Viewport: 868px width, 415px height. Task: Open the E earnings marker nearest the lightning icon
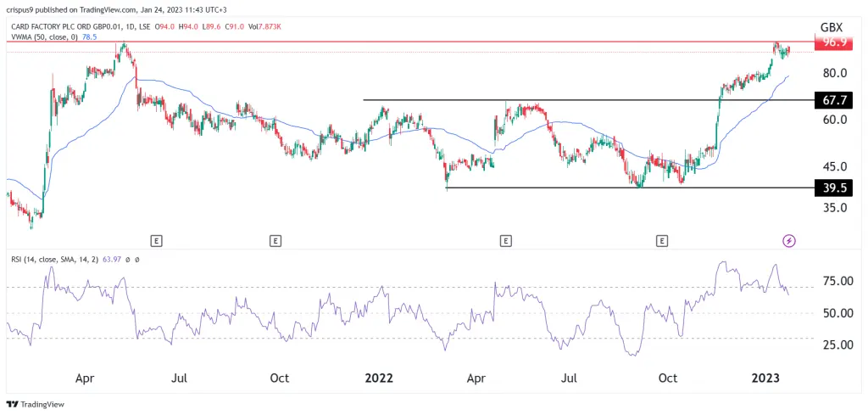pyautogui.click(x=662, y=240)
